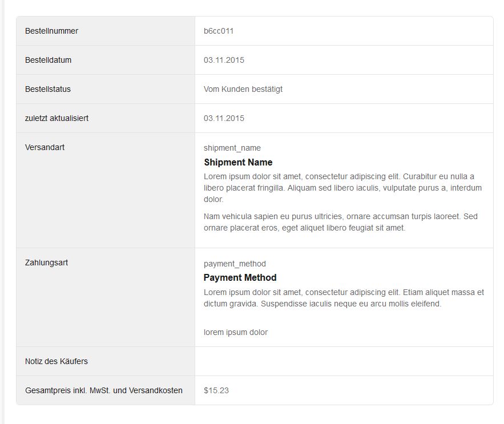Click the total price $15.23
Image resolution: width=504 pixels, height=424 pixels.
[x=216, y=390]
